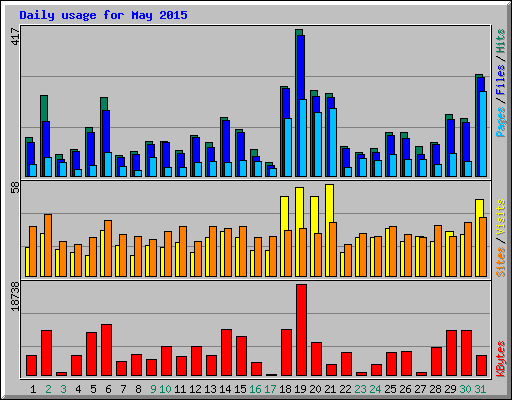This screenshot has width=512, height=400.
Task: Click the red KBytes bar for day 5
Action: point(91,354)
